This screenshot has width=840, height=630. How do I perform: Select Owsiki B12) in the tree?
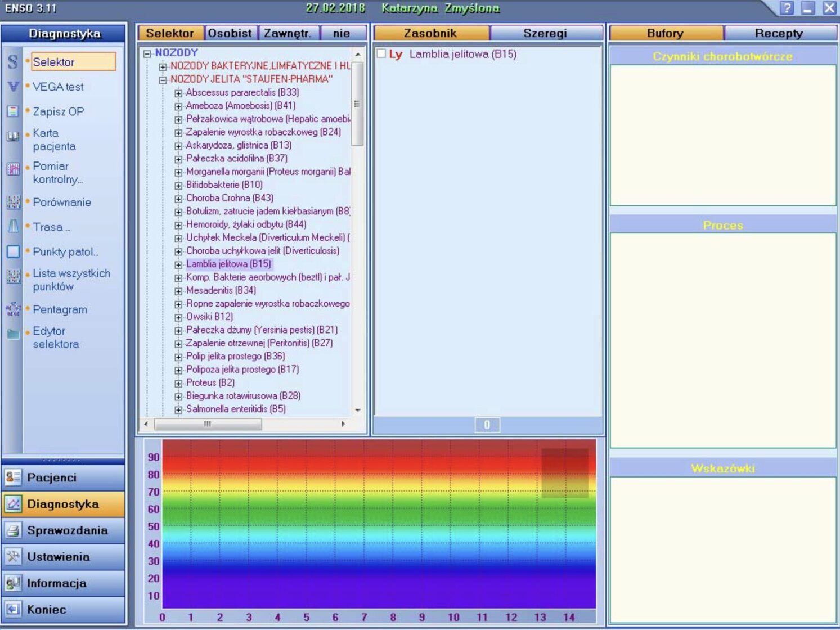[x=209, y=317]
